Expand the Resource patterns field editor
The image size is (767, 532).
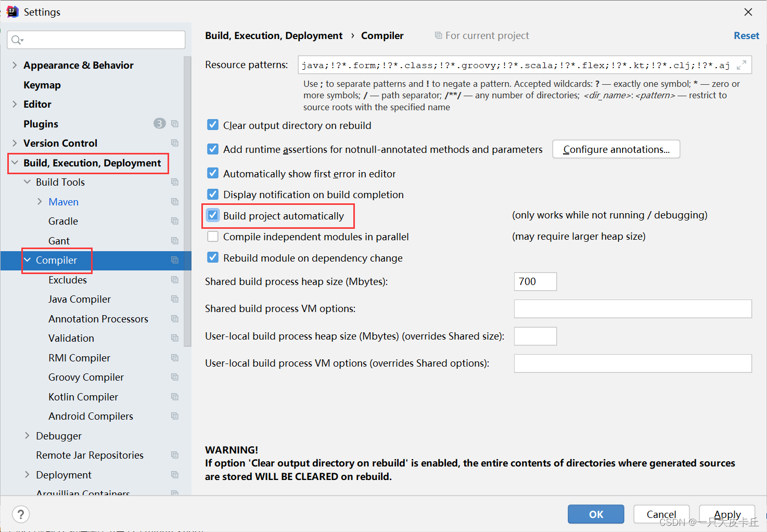(742, 65)
